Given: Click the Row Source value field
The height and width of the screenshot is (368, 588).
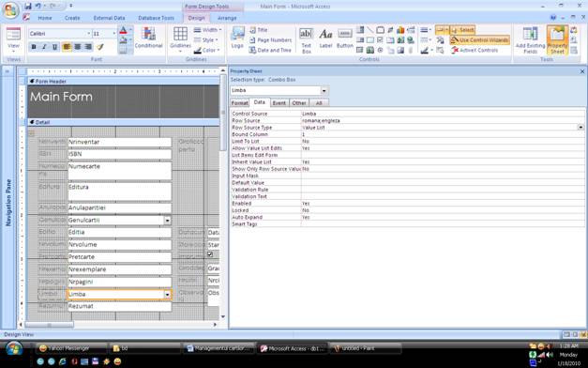Looking at the screenshot, I should tap(443, 120).
